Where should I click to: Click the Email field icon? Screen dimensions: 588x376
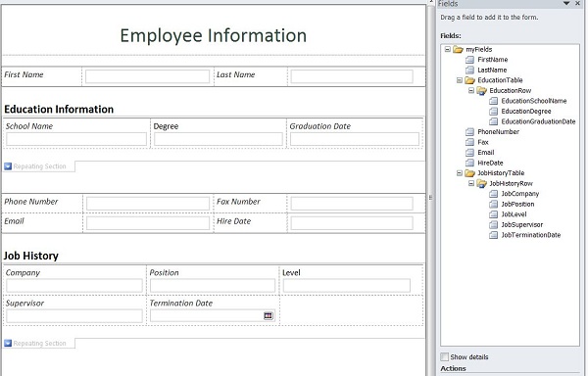click(469, 153)
